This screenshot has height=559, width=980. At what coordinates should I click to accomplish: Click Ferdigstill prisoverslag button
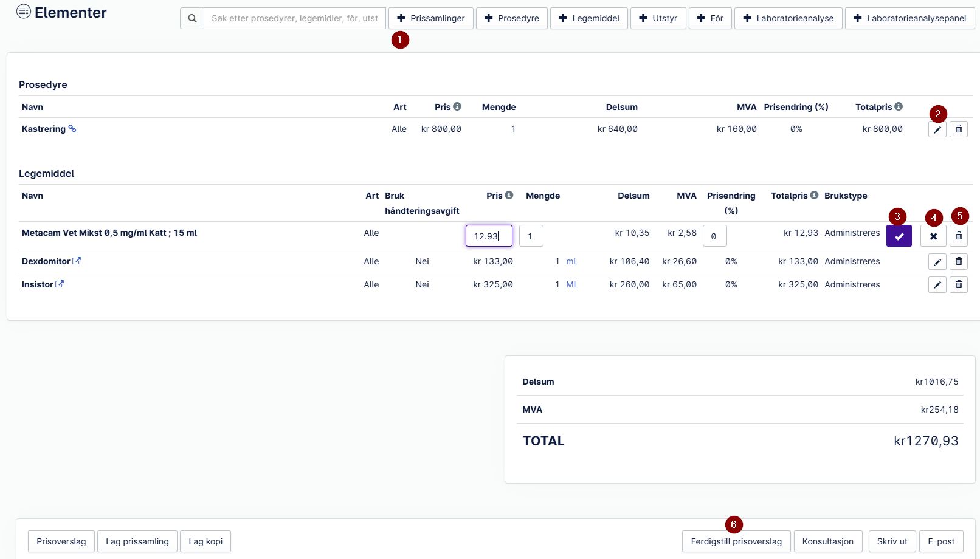click(736, 541)
